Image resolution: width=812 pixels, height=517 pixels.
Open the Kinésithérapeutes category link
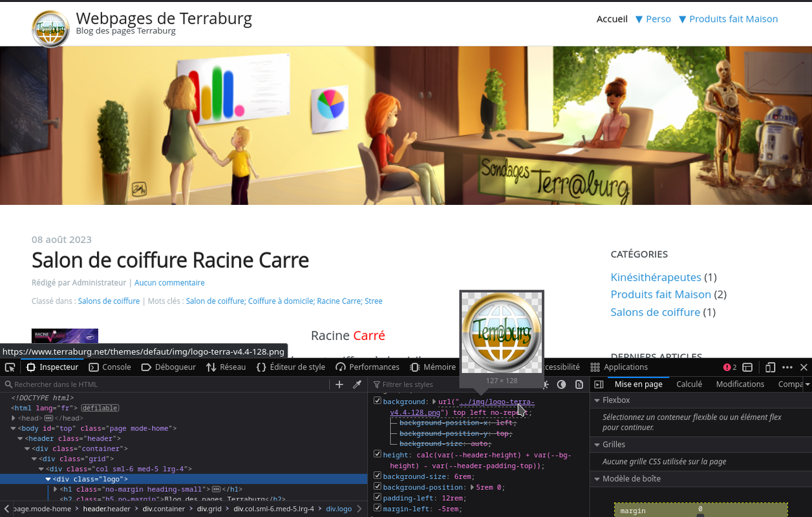click(x=656, y=277)
